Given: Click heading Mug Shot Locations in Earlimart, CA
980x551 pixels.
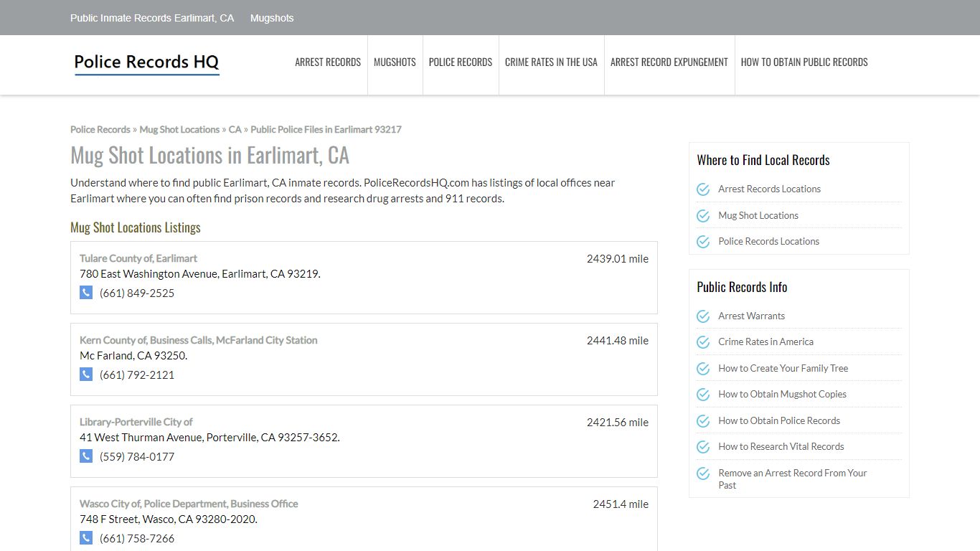Looking at the screenshot, I should (209, 155).
